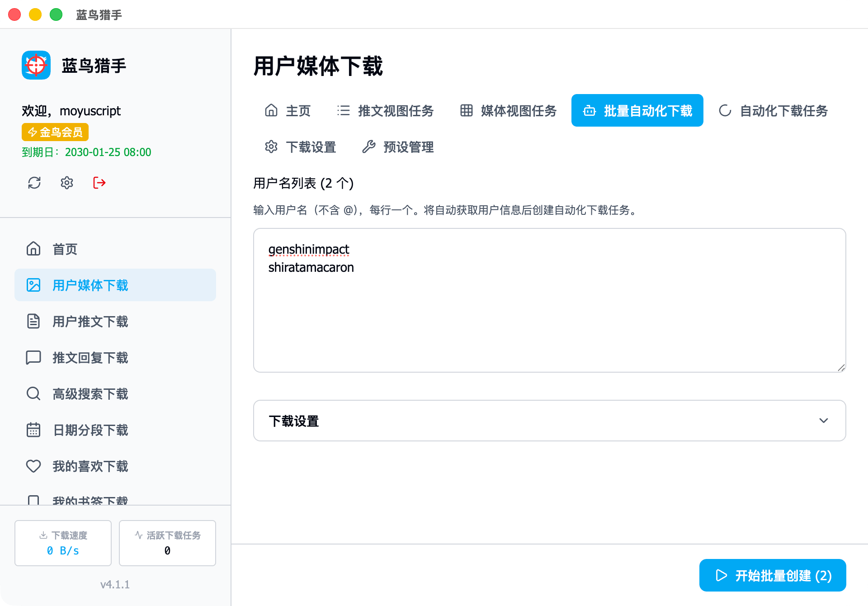
Task: Expand the 下载设置 collapsible panel
Action: point(549,421)
